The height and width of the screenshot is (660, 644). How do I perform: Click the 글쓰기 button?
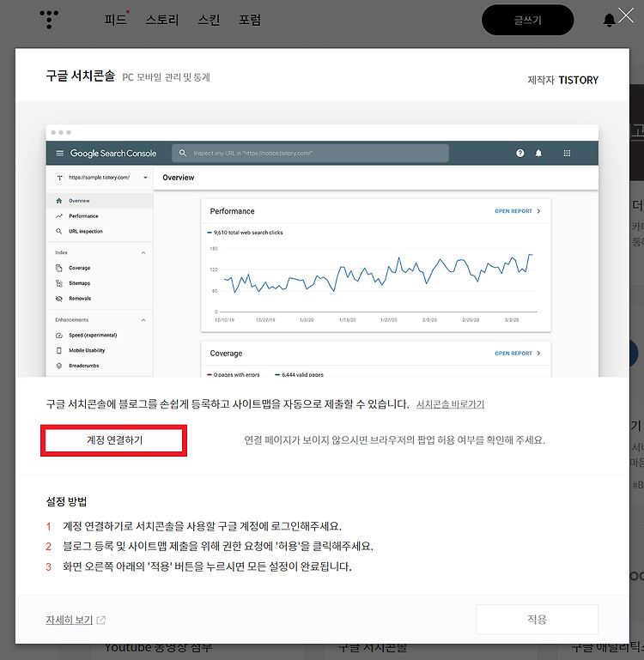tap(527, 20)
